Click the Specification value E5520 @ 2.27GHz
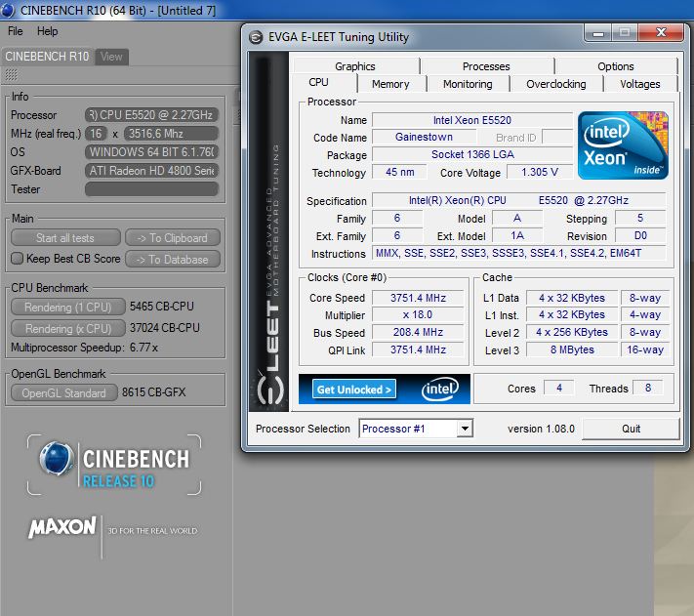This screenshot has height=616, width=694. 518,200
